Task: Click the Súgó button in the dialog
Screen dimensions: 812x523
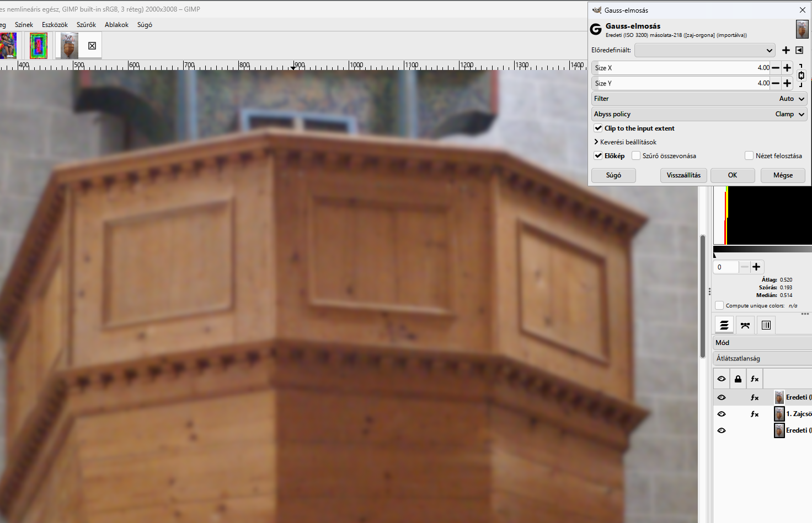Action: 613,175
